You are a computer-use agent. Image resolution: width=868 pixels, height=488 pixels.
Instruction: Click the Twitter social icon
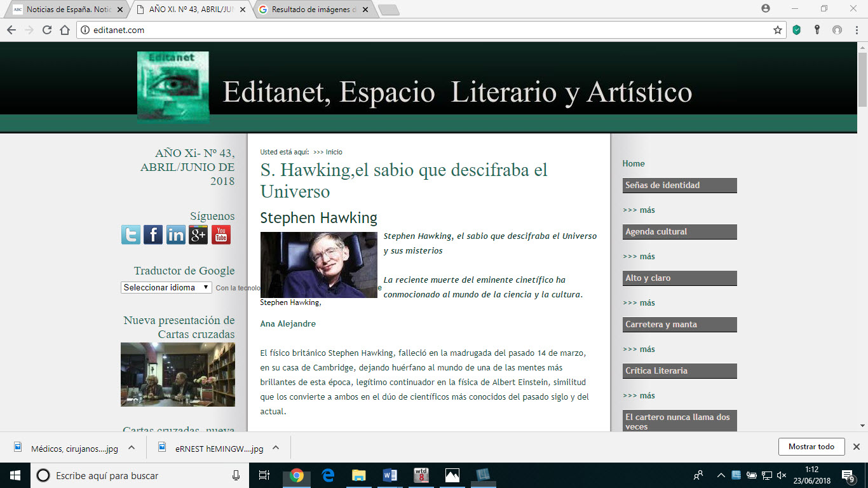tap(131, 234)
